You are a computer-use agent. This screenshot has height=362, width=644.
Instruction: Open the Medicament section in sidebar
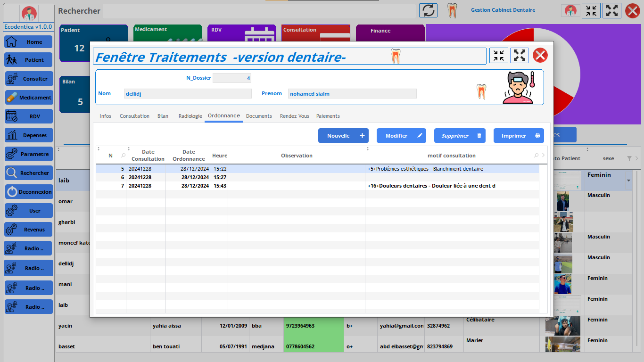(x=28, y=98)
